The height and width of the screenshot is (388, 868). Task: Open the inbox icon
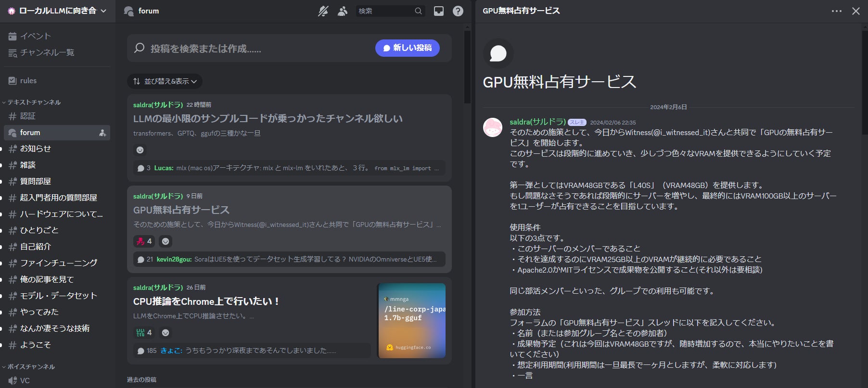tap(439, 11)
